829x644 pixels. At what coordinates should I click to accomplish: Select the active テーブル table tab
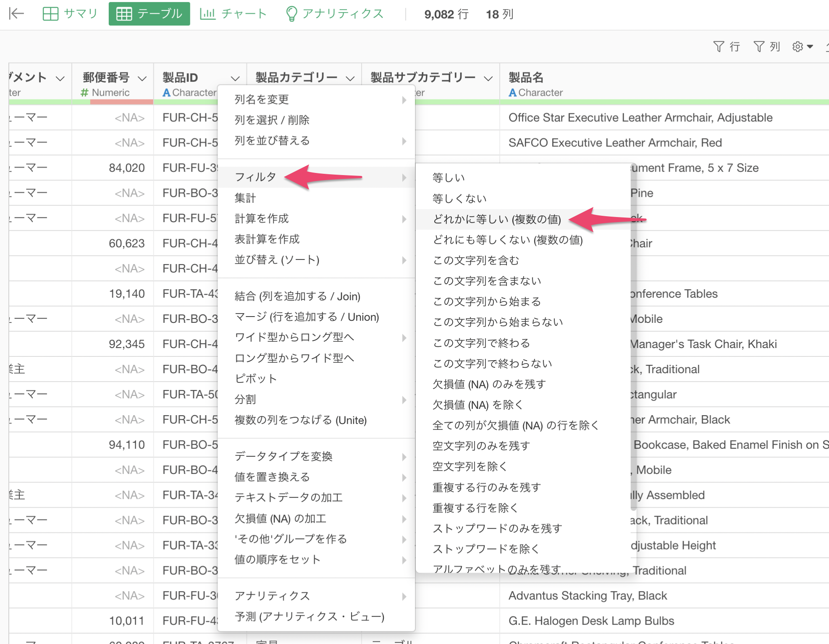pos(149,14)
